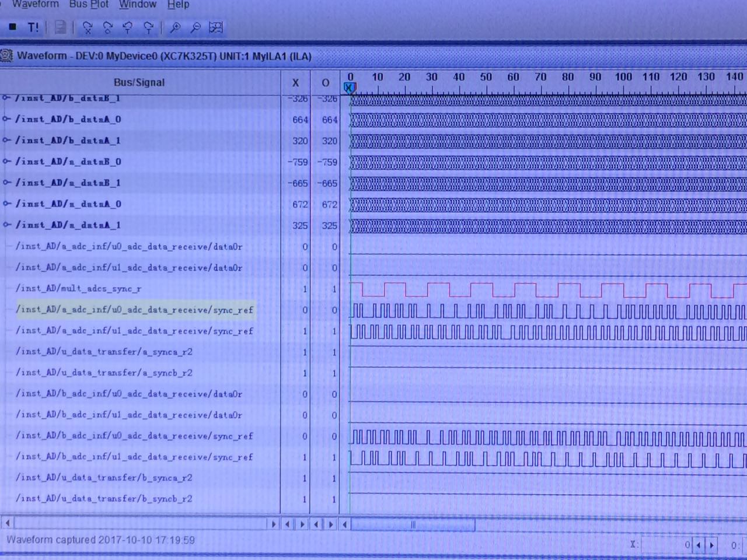Select a_adc_inf/u0 sync_ref signal row
The image size is (747, 560).
[135, 309]
